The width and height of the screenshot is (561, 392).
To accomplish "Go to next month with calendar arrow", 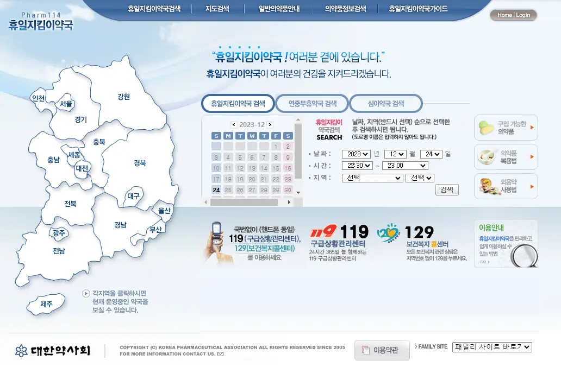I will (x=270, y=125).
